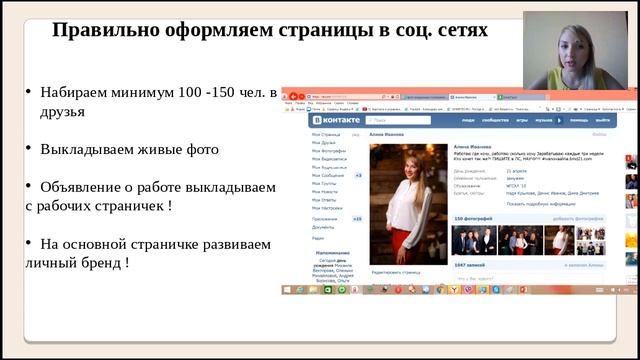Expand 'Показать подробную информацию'
Image resolution: width=640 pixels, height=360 pixels.
pos(541,204)
